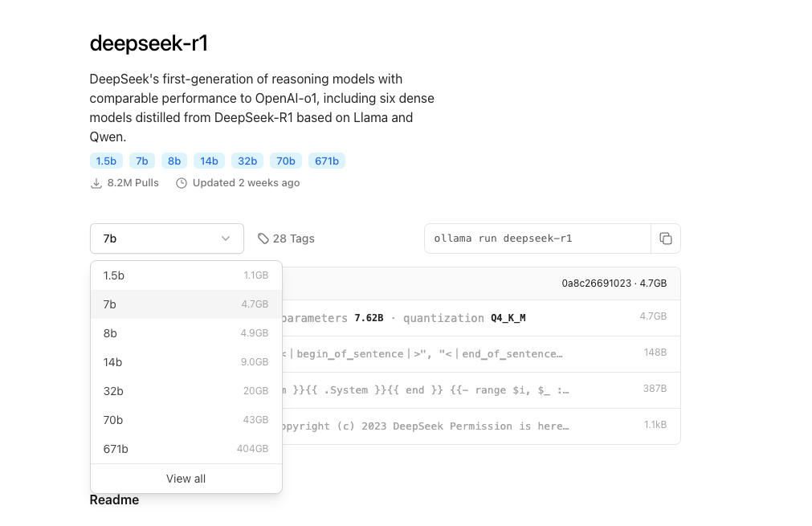Pick the 14b 9.0GB model option
This screenshot has height=526, width=812.
(186, 362)
